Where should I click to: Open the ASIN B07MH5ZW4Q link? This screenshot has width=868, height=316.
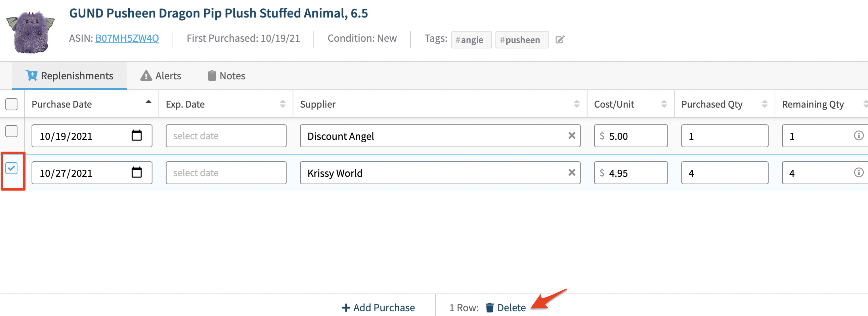pos(127,38)
